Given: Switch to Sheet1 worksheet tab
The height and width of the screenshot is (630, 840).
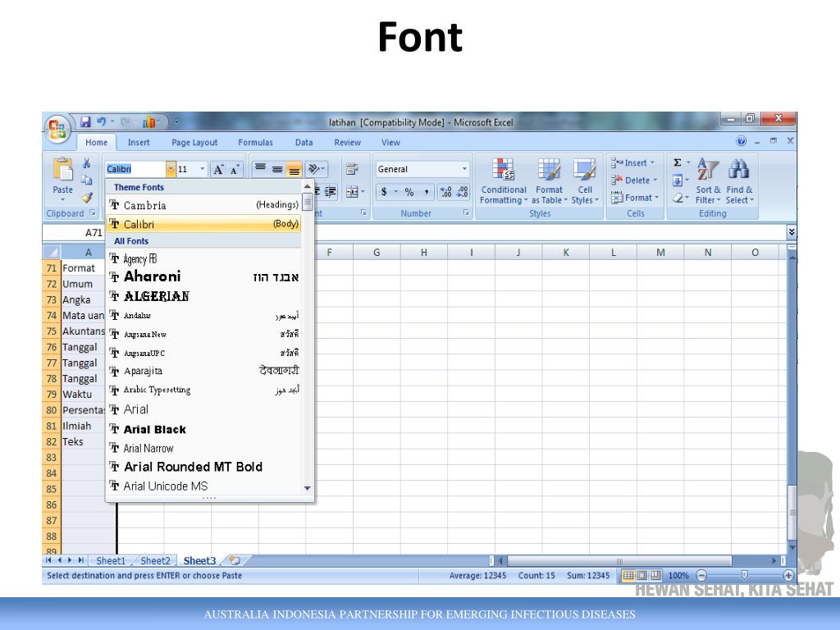Looking at the screenshot, I should click(111, 561).
